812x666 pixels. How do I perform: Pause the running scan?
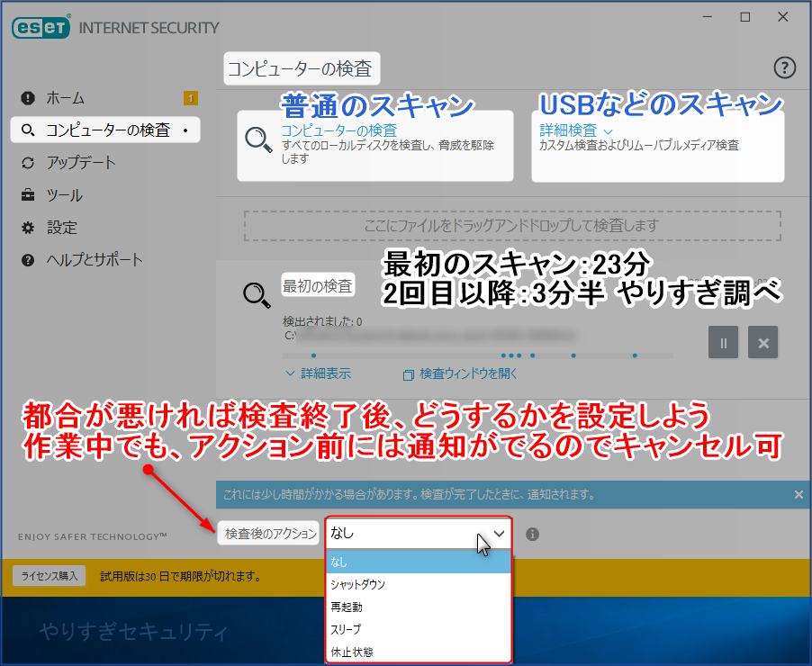(723, 342)
